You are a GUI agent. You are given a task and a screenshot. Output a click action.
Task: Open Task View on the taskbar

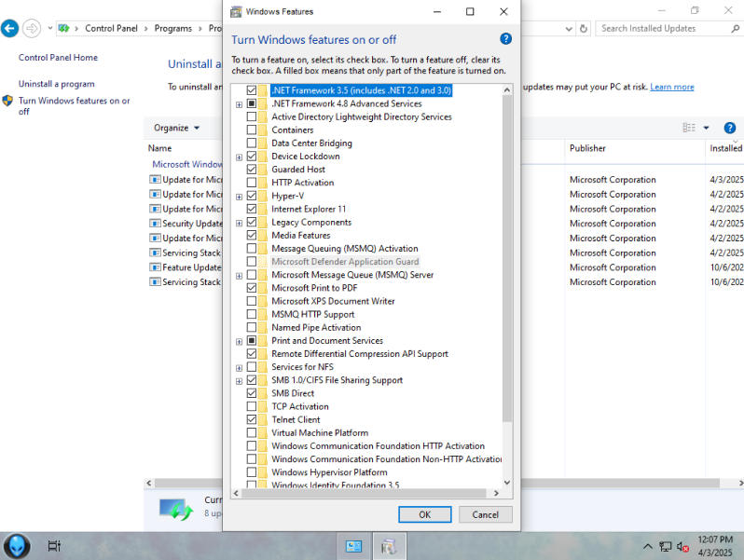[54, 546]
